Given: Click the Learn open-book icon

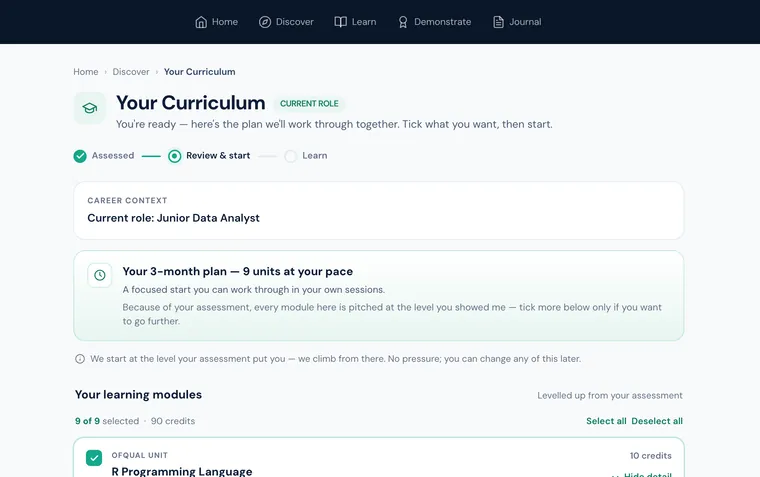Looking at the screenshot, I should 340,22.
